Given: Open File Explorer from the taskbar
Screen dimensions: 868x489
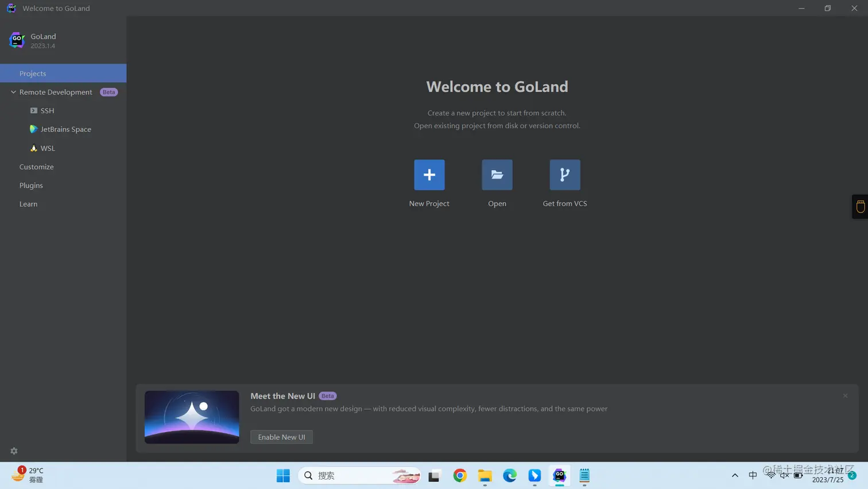Looking at the screenshot, I should [485, 476].
